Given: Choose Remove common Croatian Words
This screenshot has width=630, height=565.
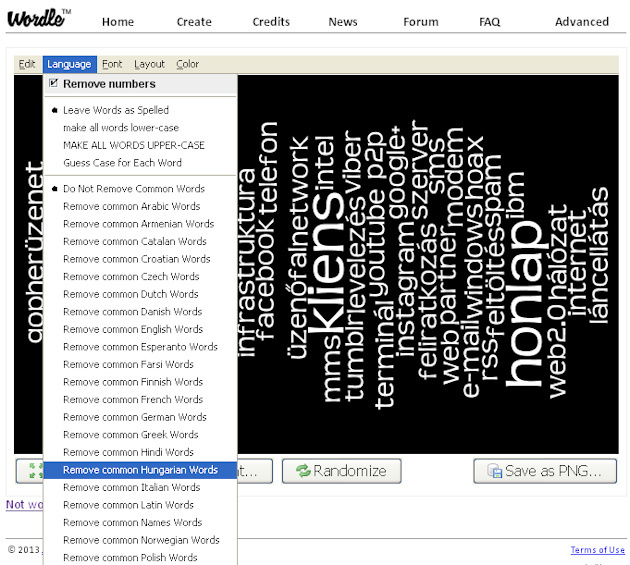Looking at the screenshot, I should pyautogui.click(x=140, y=259).
